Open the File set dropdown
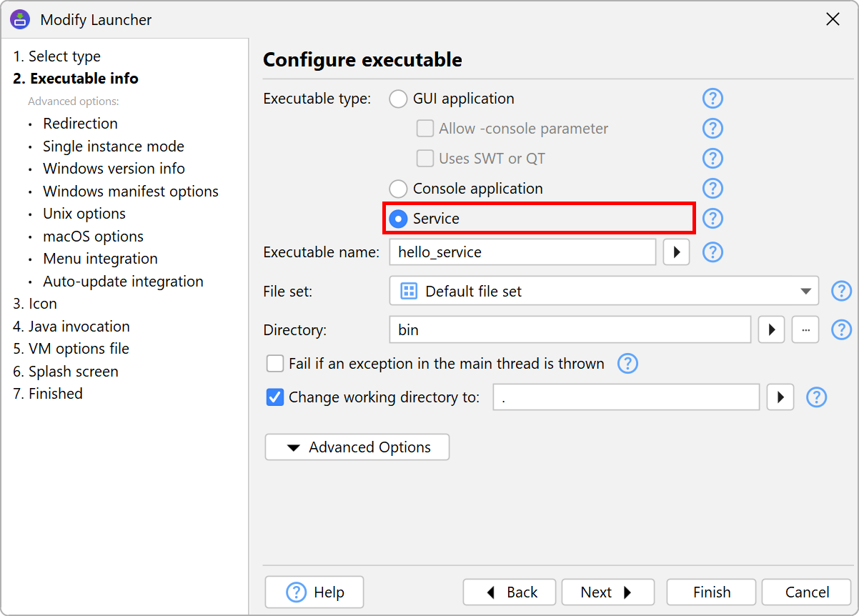 [604, 291]
